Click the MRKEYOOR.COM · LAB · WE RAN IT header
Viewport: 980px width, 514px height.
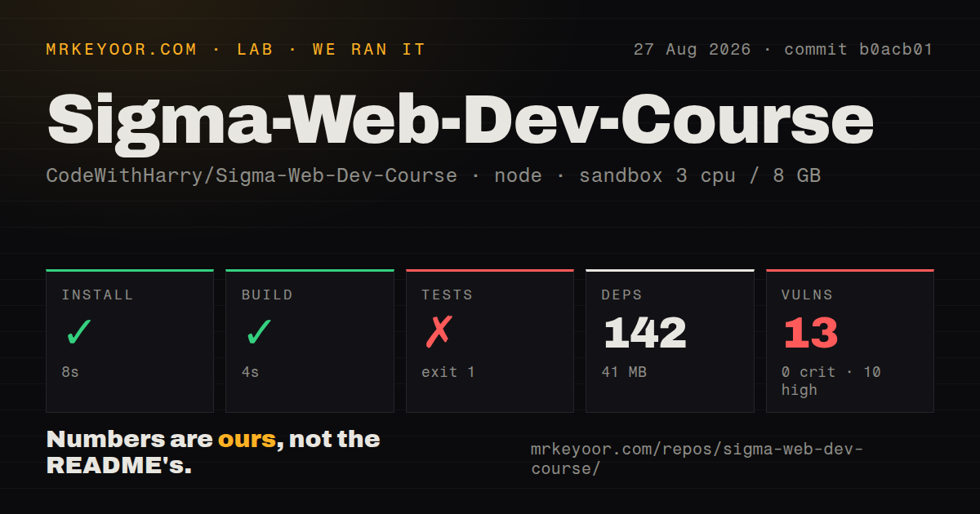click(236, 50)
